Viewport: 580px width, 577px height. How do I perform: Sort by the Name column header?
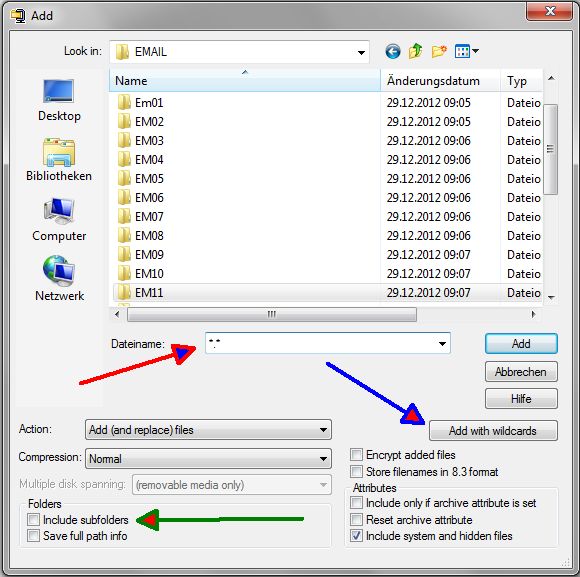pyautogui.click(x=245, y=81)
